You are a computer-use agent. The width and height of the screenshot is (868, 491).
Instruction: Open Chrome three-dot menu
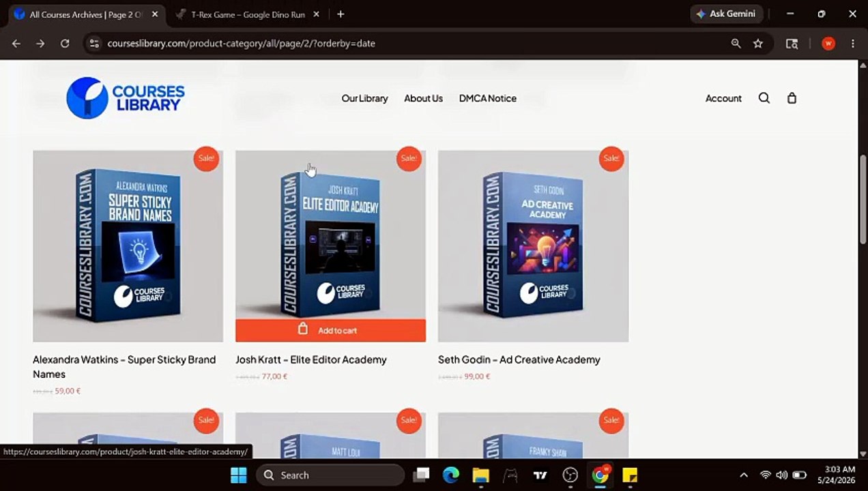(853, 43)
